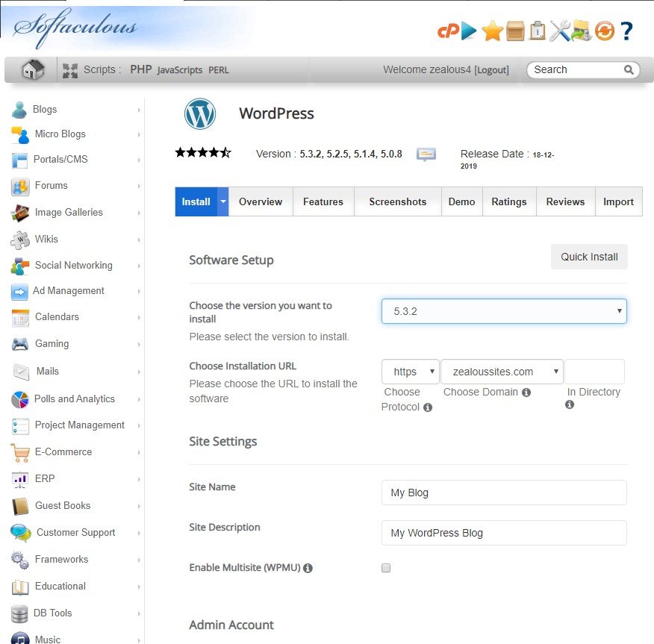Expand the Wikis category
The image size is (654, 644).
pos(139,240)
